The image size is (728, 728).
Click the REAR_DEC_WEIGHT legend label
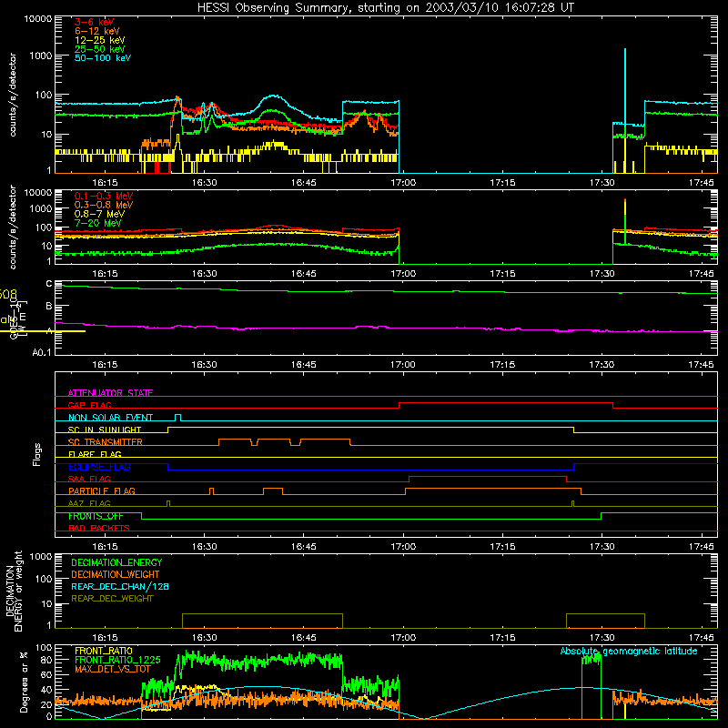[112, 599]
